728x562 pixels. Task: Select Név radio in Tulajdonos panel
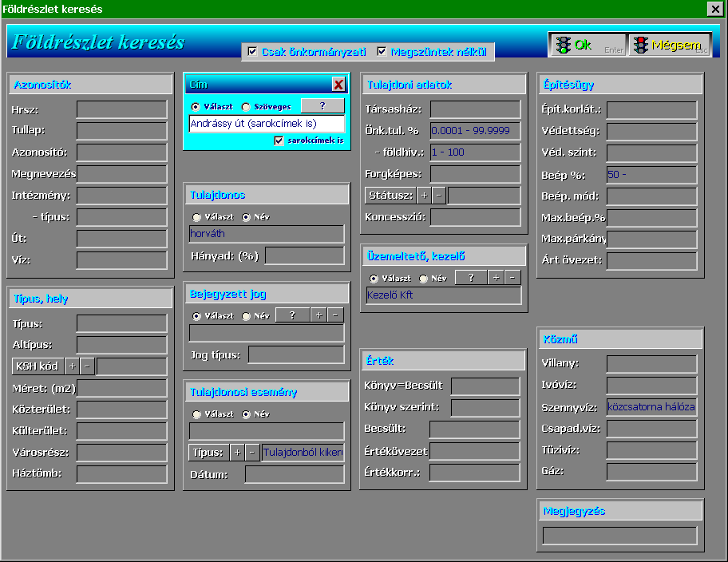click(246, 217)
